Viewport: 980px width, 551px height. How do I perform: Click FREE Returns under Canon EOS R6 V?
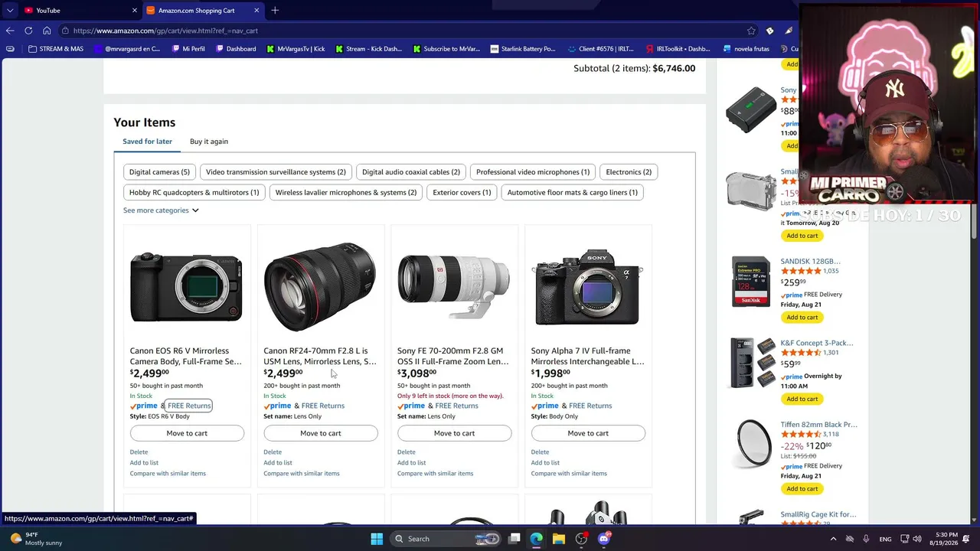pyautogui.click(x=189, y=406)
